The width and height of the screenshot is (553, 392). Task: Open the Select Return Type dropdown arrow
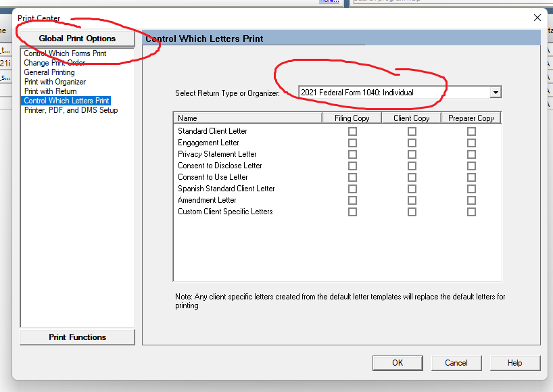coord(496,93)
